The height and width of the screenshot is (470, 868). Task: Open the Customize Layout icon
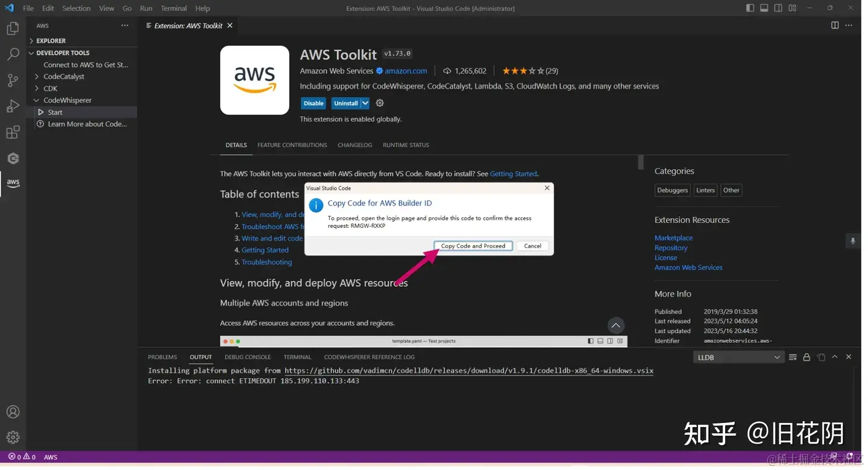click(793, 8)
